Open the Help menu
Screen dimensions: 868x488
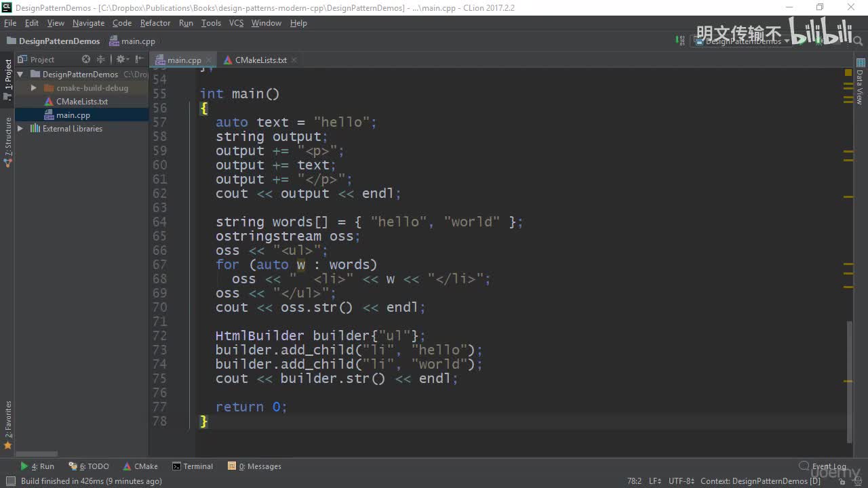(x=298, y=23)
